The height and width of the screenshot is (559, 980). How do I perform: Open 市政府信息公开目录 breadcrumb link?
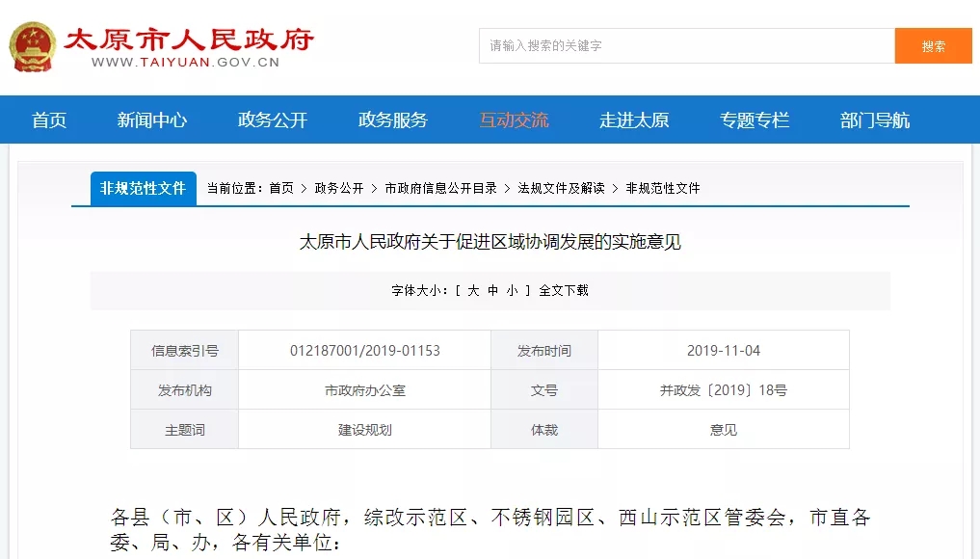[x=440, y=189]
